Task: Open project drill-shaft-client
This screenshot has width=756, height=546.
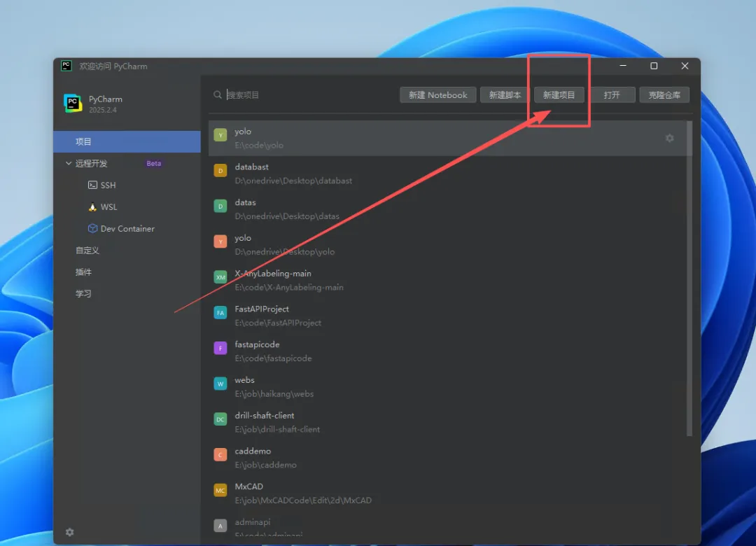Action: click(447, 423)
